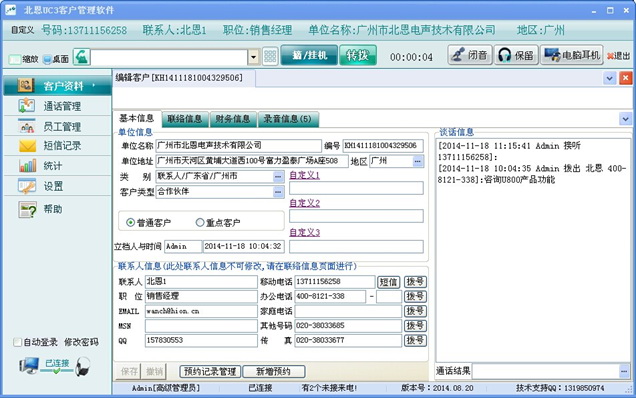Viewport: 636px width, 398px height.
Task: Click 自定义 label at top left
Action: point(22,30)
